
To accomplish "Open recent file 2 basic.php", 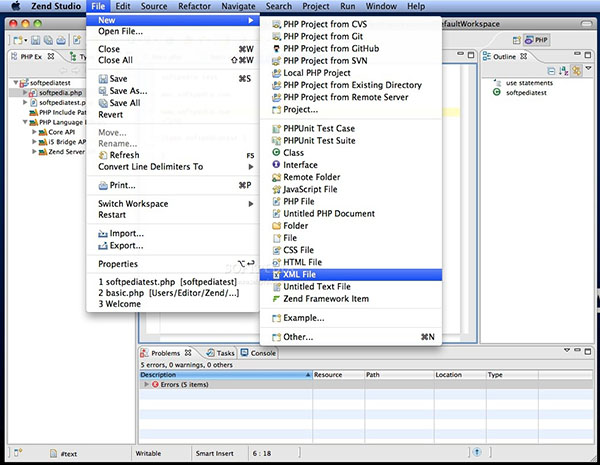I will coord(173,293).
